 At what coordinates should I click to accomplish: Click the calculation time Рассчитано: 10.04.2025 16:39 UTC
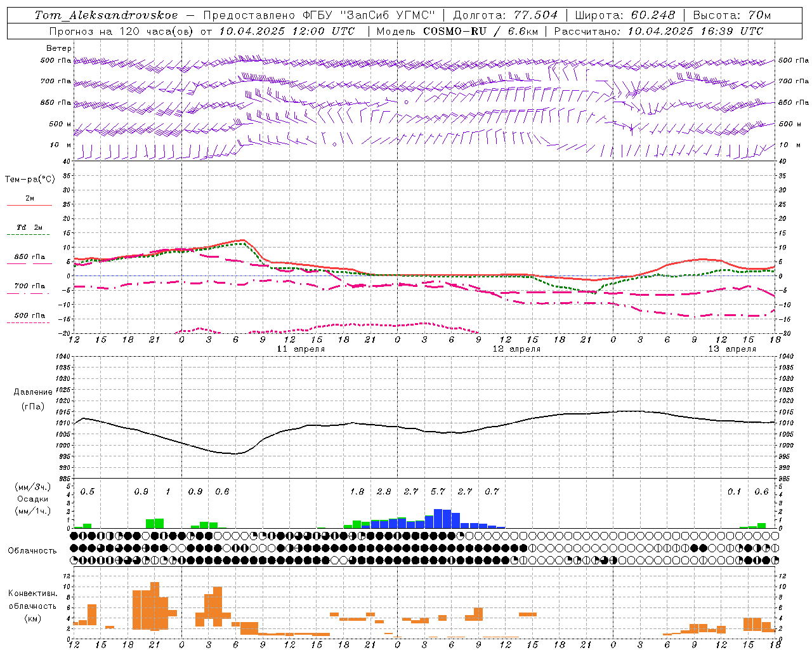tap(658, 31)
